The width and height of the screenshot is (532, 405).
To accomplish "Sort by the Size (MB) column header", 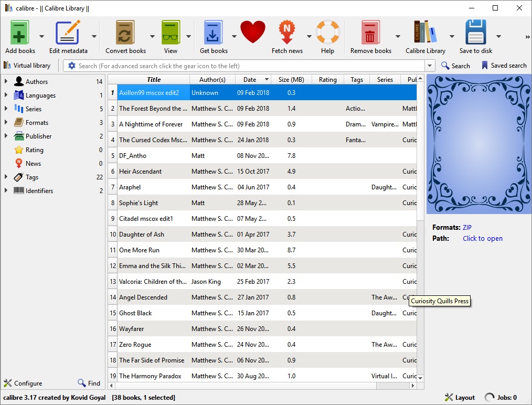I will click(291, 79).
